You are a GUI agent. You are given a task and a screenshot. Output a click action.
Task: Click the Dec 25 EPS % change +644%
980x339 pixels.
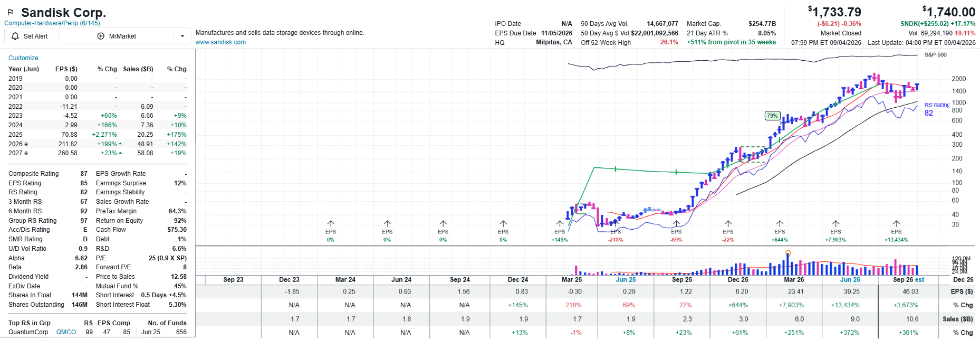[738, 305]
